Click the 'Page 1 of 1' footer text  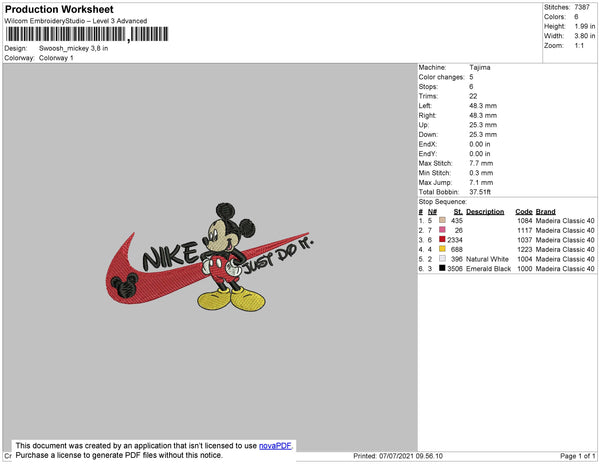[578, 456]
